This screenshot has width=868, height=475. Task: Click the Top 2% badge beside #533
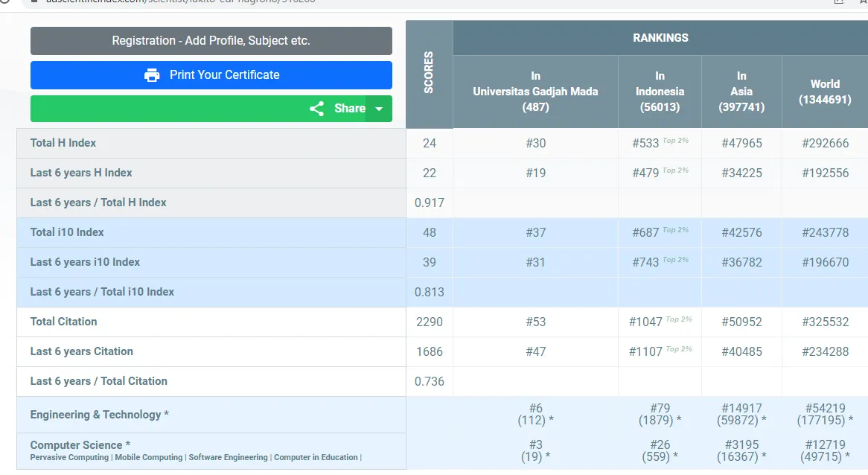(676, 141)
